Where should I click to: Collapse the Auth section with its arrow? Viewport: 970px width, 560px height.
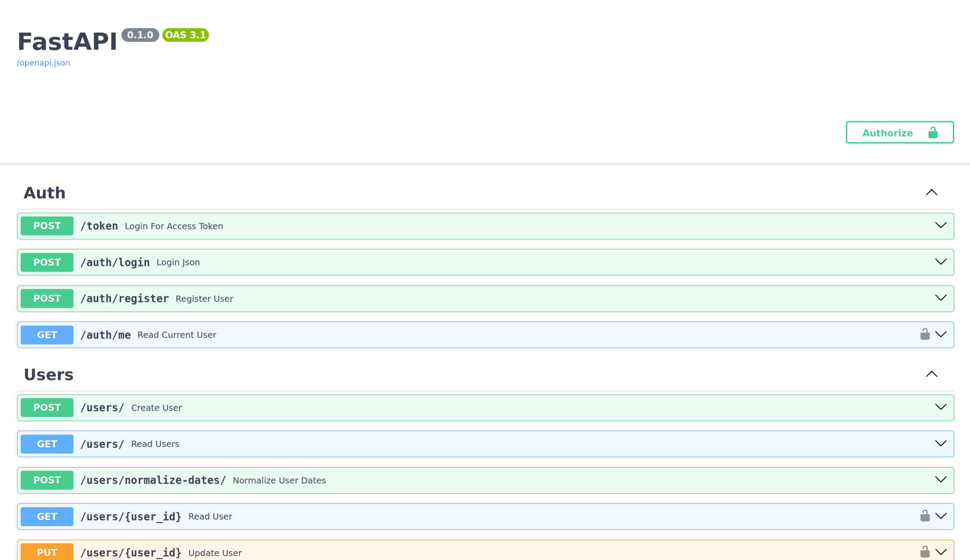point(931,193)
